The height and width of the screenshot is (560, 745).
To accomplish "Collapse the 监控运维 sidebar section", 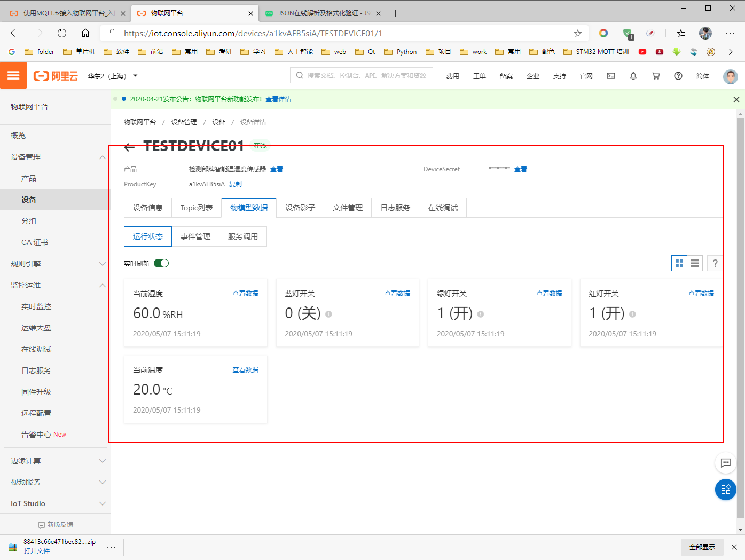I will pos(103,285).
